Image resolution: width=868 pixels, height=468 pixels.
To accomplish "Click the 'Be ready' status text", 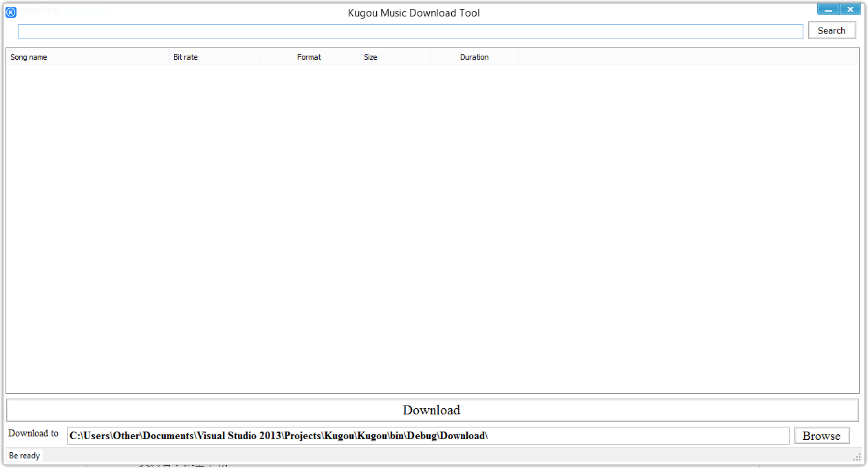I will [x=25, y=456].
